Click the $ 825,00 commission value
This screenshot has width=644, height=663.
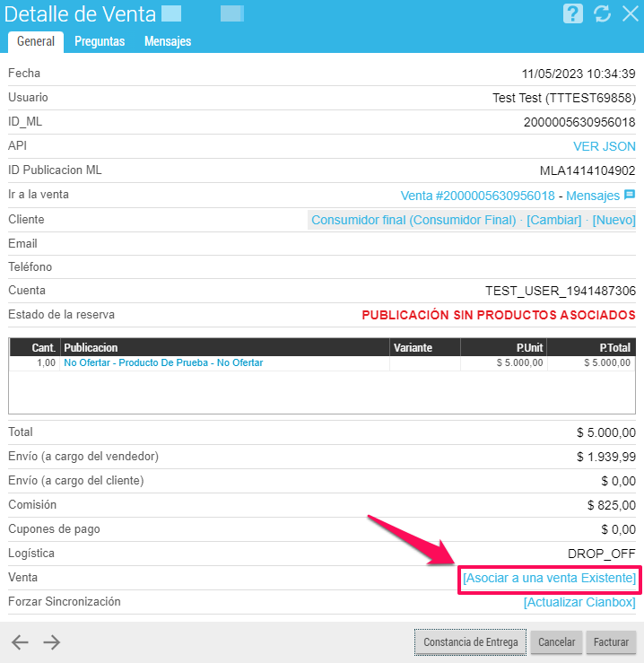tap(612, 505)
